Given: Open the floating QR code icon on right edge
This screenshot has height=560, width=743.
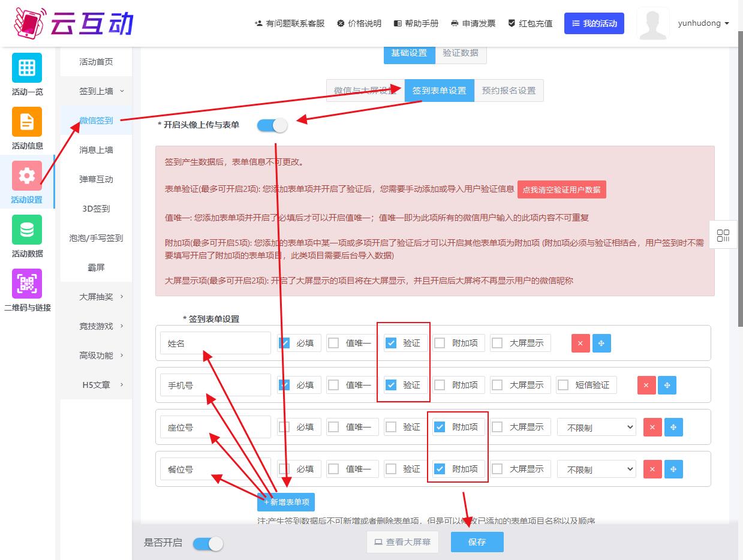Looking at the screenshot, I should point(723,235).
